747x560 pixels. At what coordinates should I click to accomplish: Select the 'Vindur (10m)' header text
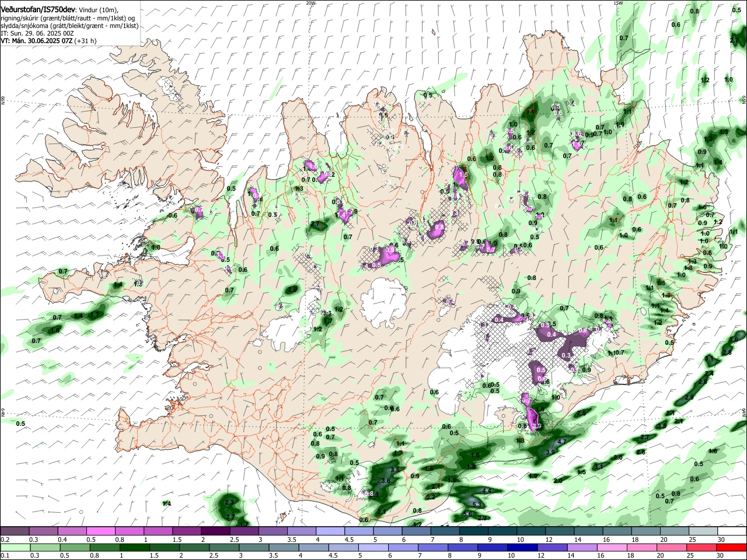pyautogui.click(x=97, y=10)
